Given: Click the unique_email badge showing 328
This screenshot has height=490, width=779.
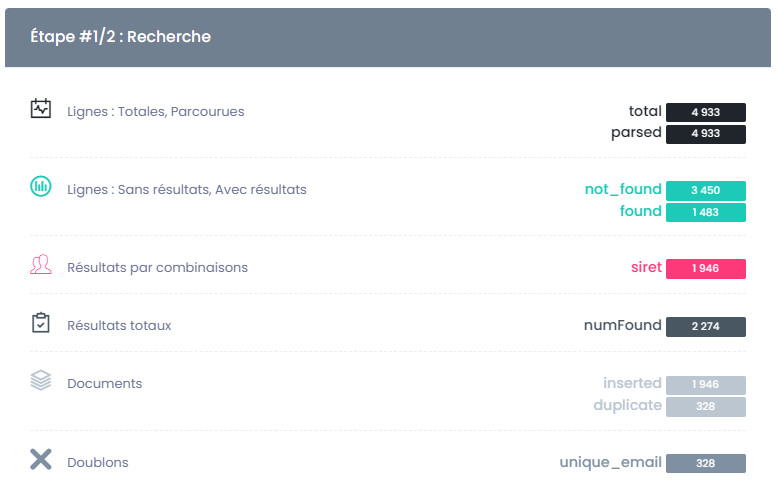Looking at the screenshot, I should click(x=705, y=463).
